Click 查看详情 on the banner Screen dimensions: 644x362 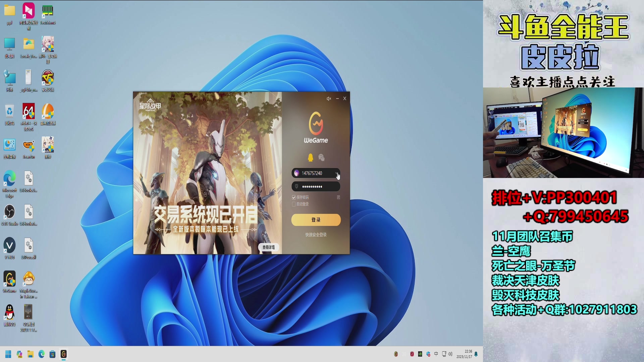(268, 247)
